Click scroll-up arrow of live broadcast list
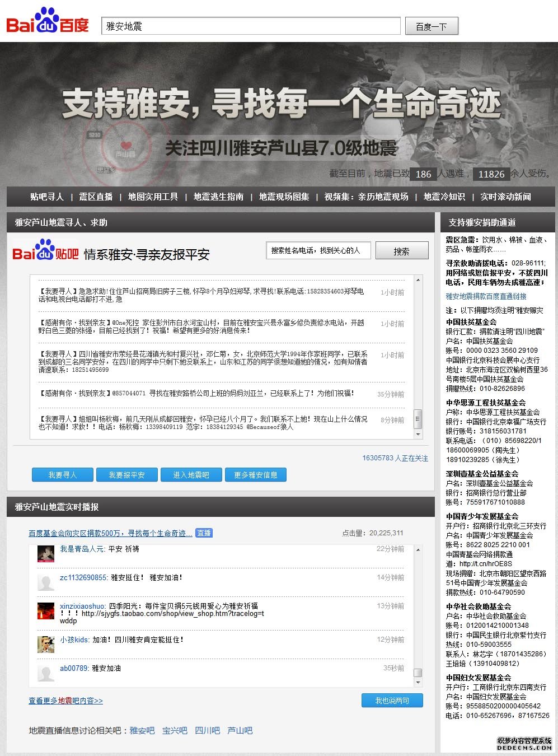 [418, 551]
